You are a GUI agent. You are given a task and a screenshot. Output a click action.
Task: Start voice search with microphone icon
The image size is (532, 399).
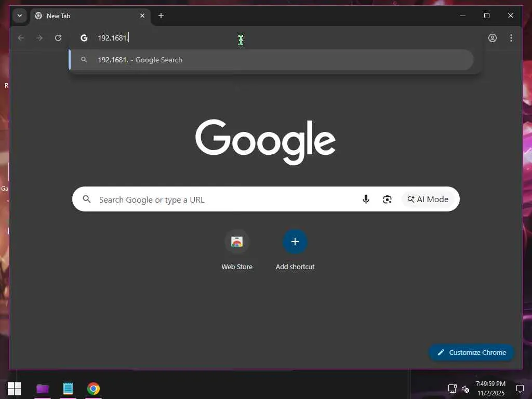(x=366, y=199)
